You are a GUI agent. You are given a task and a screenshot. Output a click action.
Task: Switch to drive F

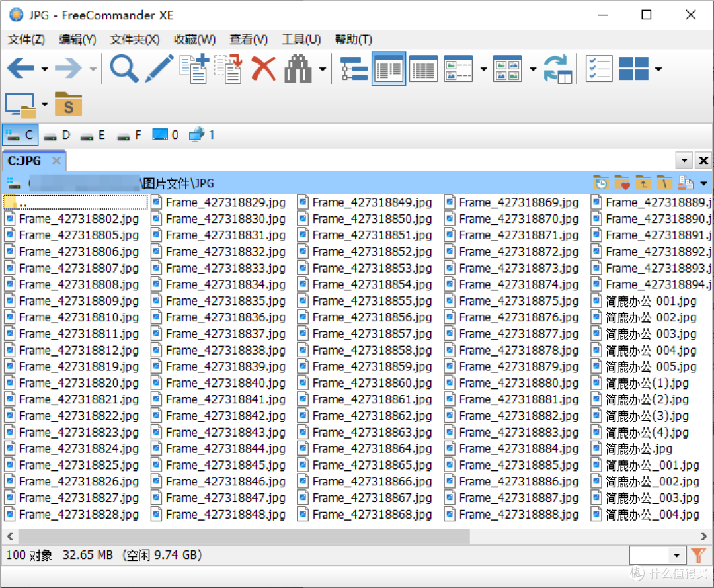(x=130, y=135)
